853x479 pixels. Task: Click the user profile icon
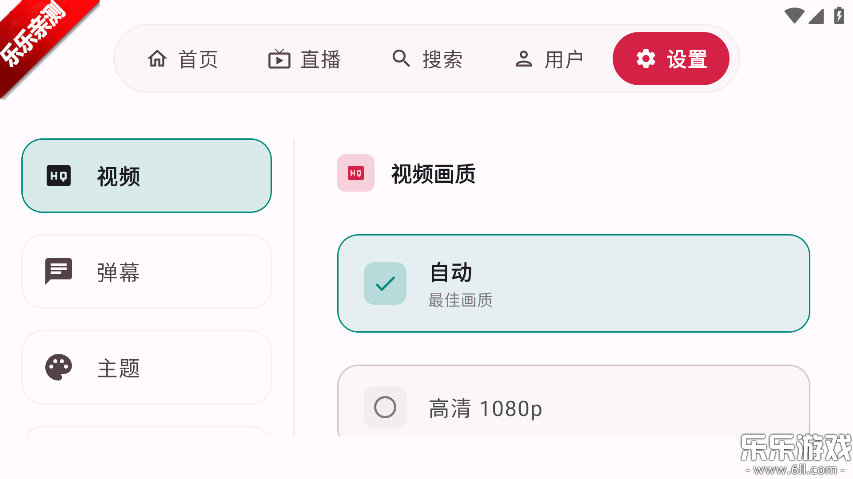tap(523, 59)
